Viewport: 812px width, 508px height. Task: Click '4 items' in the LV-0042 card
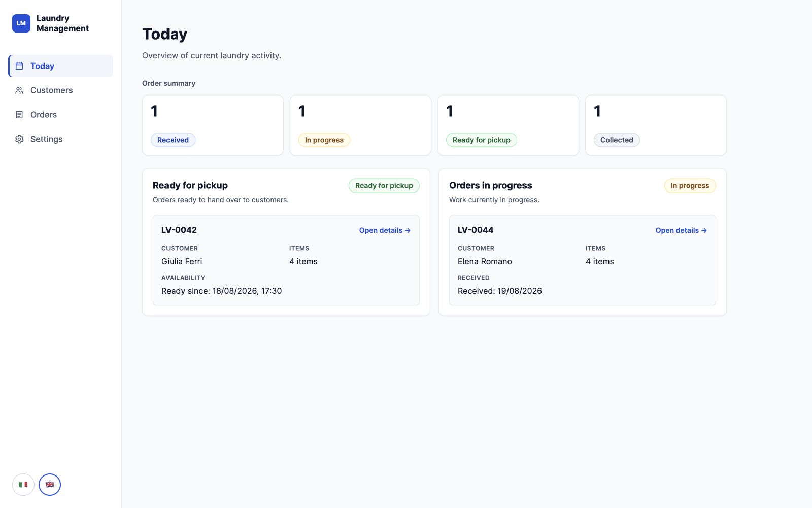click(303, 261)
